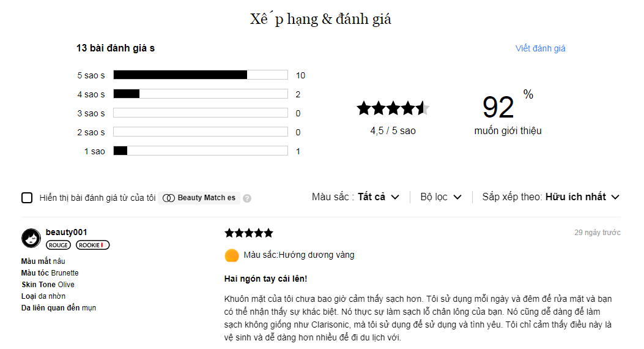The width and height of the screenshot is (644, 349).
Task: Click the ROUGE badge under beauty001
Action: click(58, 245)
